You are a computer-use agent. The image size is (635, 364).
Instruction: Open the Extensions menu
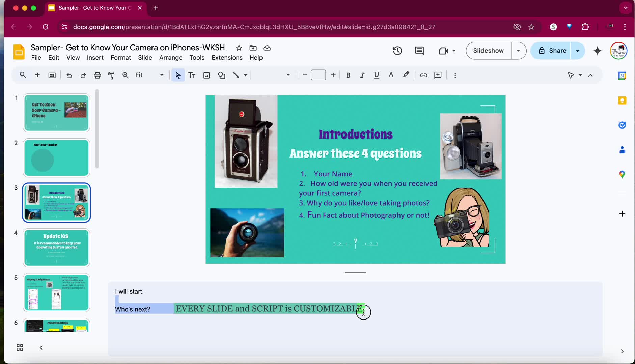[x=227, y=58]
